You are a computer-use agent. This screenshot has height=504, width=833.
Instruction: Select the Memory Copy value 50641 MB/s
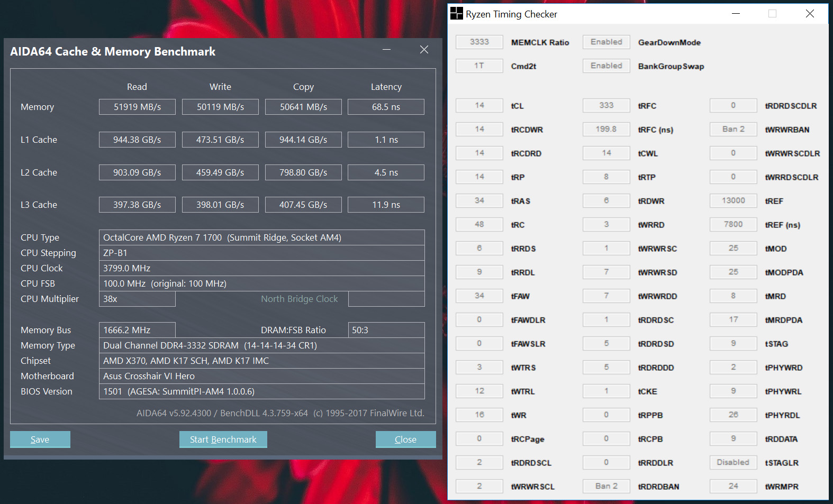coord(303,107)
